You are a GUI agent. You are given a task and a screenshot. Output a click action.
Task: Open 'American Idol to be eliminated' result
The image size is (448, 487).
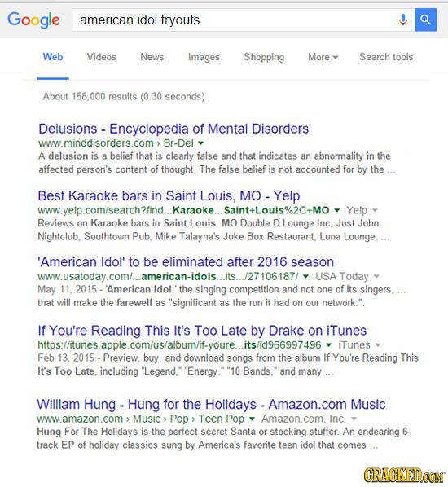pyautogui.click(x=186, y=262)
